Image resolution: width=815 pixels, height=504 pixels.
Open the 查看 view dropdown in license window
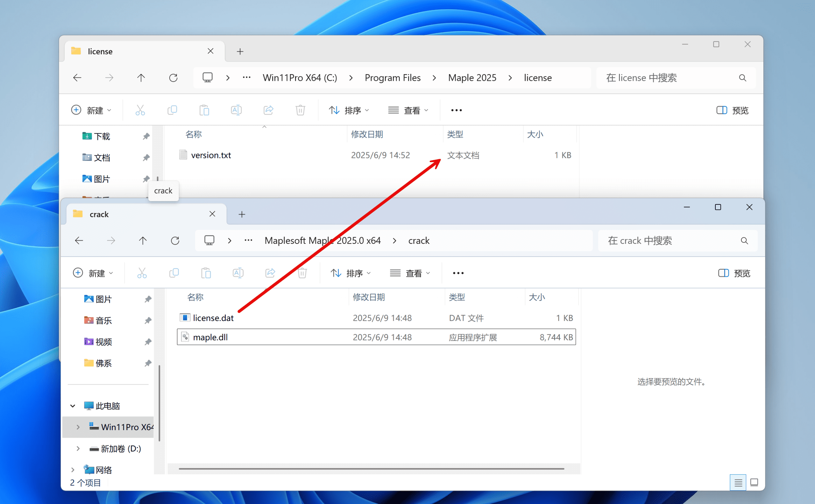tap(408, 110)
